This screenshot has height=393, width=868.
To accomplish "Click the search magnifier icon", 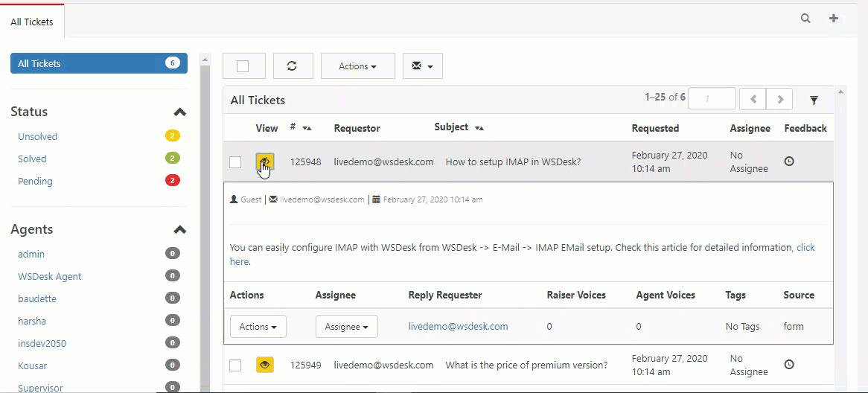I will pos(805,19).
